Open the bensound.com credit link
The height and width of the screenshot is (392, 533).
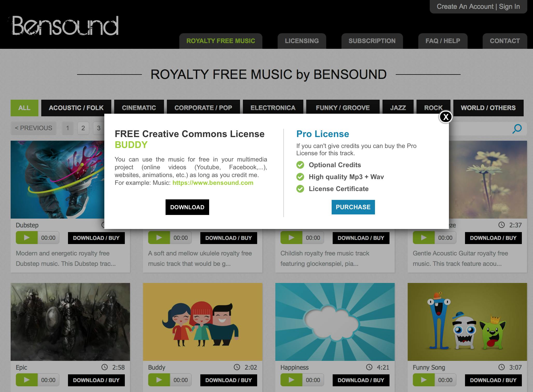point(213,183)
